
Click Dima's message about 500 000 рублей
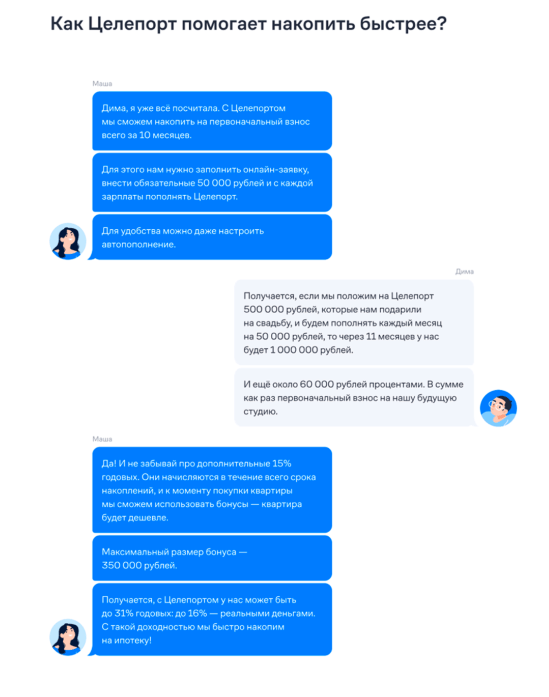354,322
